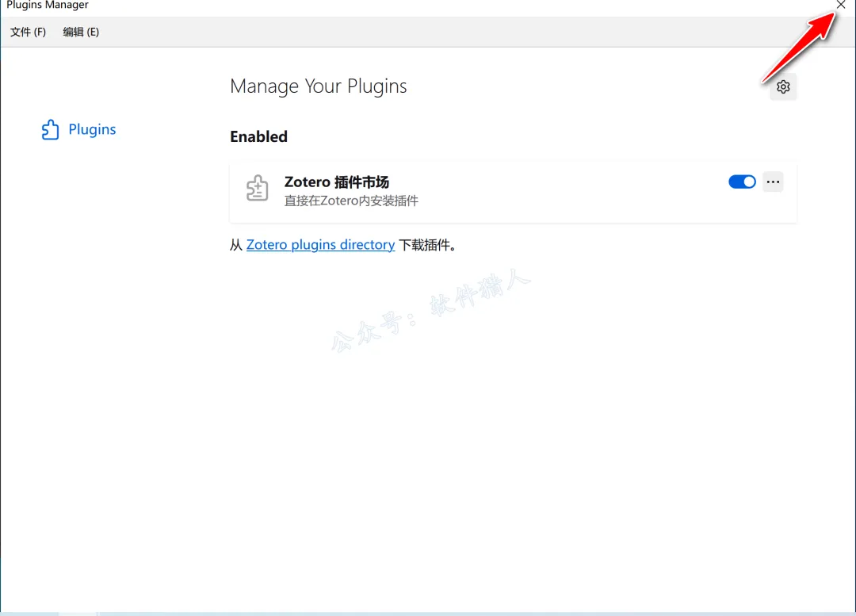Click the 直接在Zotero内安装插件 description text
This screenshot has height=616, width=856.
351,201
